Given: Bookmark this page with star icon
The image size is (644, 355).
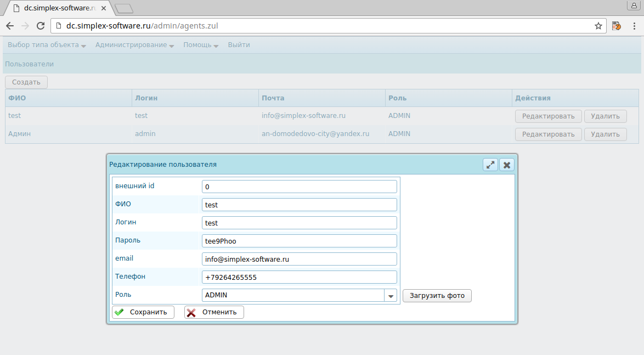Looking at the screenshot, I should pos(598,26).
